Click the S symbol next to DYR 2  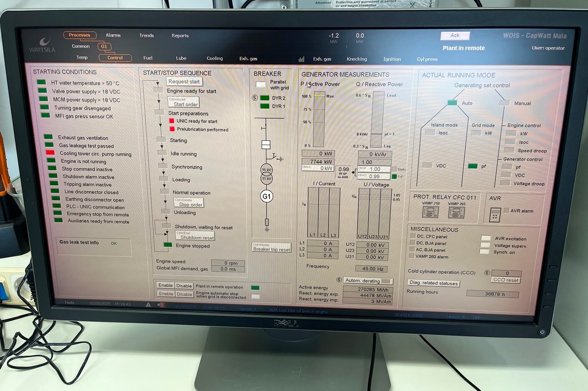click(255, 98)
